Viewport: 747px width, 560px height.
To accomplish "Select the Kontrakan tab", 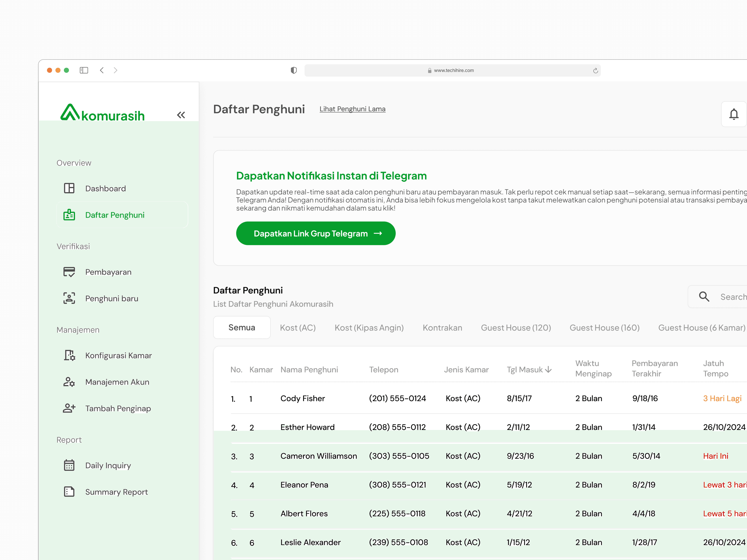I will (442, 328).
